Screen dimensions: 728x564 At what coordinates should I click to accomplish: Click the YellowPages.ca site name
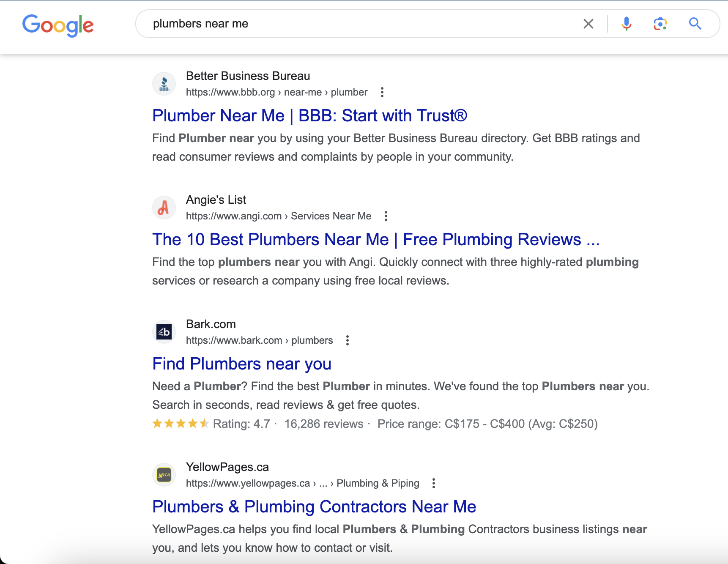[227, 467]
